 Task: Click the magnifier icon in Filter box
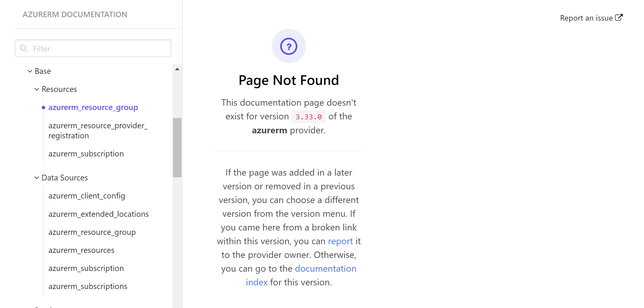(x=24, y=48)
